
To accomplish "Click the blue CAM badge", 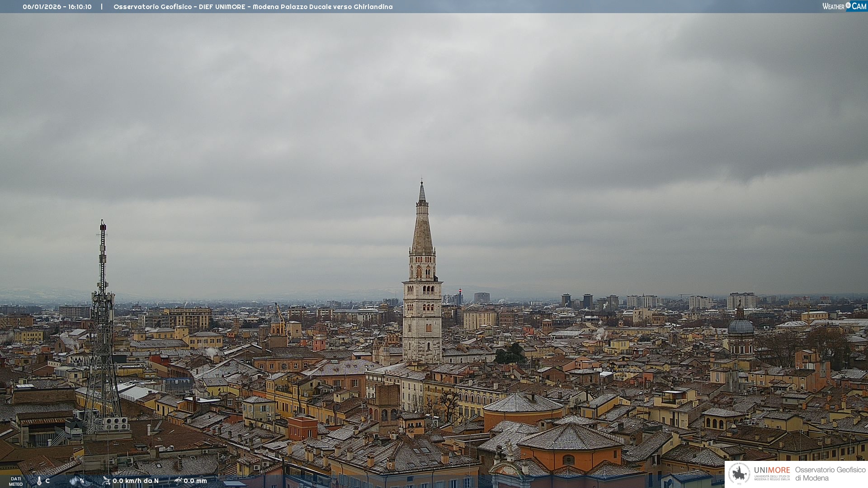I will click(859, 6).
